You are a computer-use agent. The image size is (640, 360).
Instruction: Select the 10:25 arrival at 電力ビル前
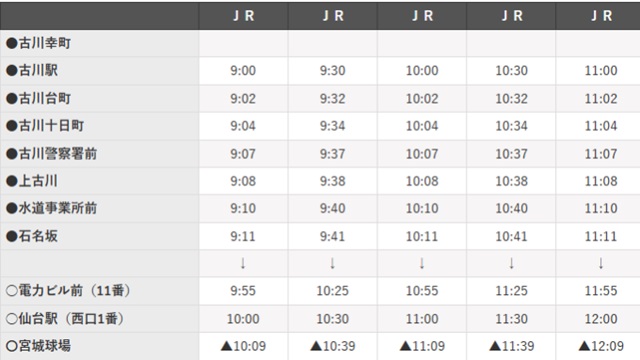pos(332,291)
